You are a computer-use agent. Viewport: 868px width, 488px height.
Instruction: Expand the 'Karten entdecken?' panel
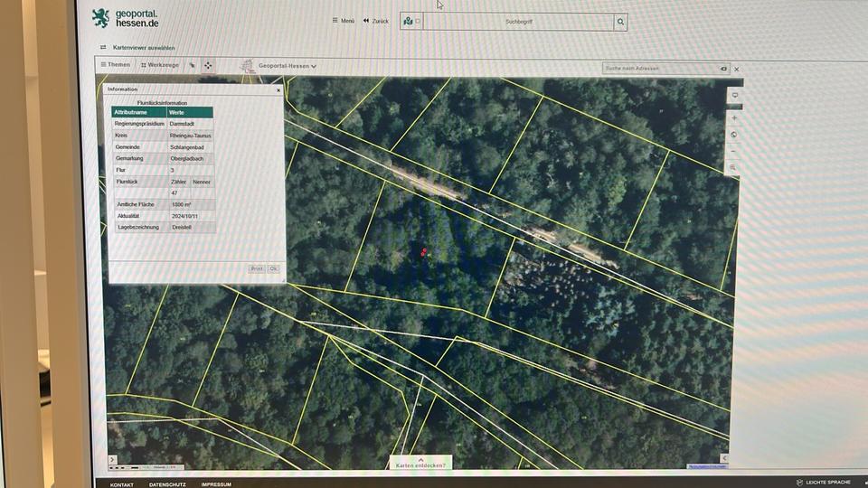[420, 465]
